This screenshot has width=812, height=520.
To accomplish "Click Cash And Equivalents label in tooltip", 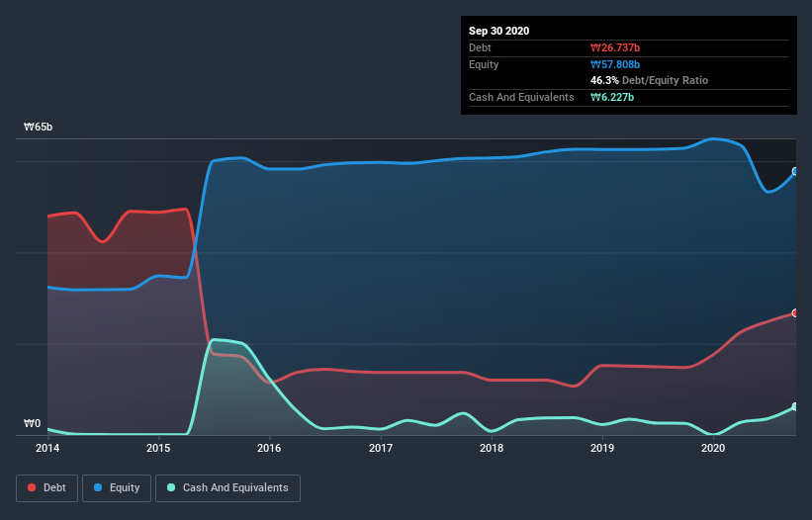I will [x=521, y=97].
